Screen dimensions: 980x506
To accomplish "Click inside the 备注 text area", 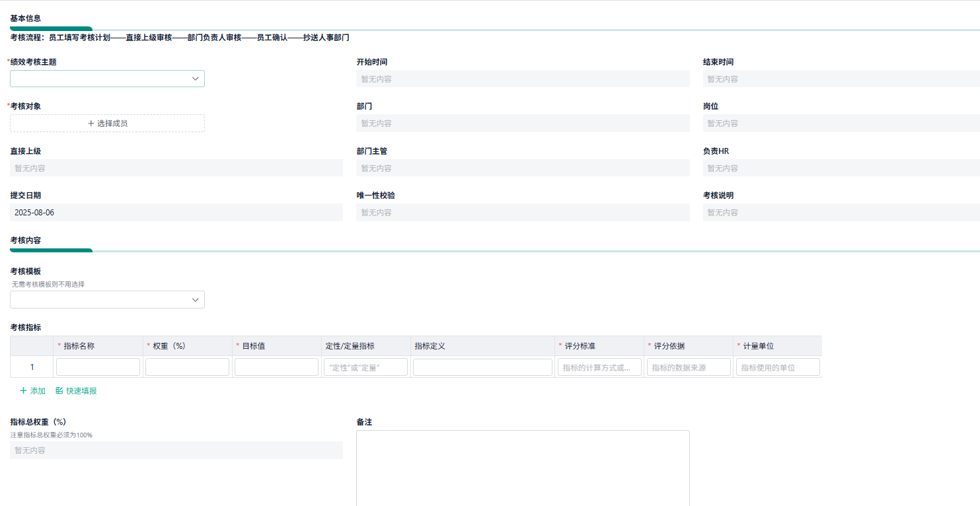I will [x=523, y=468].
